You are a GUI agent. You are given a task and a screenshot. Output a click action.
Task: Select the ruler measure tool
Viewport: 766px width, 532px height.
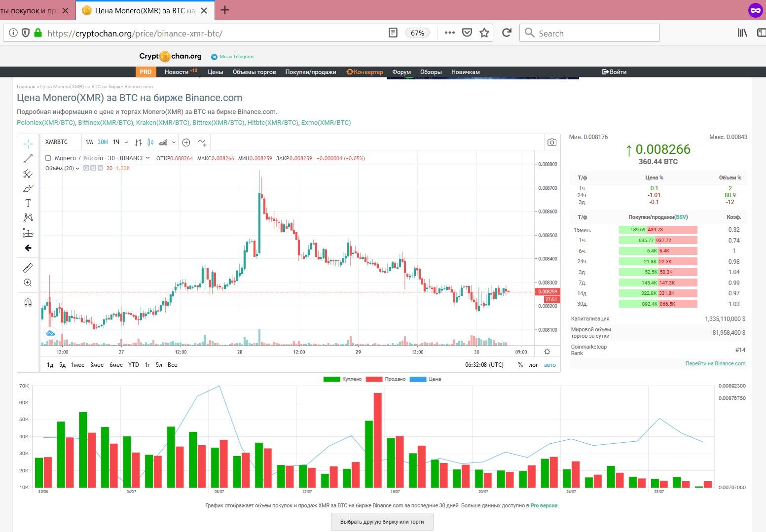coord(28,268)
